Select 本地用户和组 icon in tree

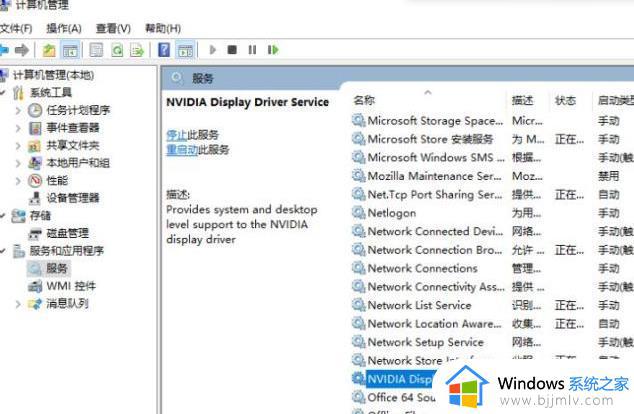35,163
